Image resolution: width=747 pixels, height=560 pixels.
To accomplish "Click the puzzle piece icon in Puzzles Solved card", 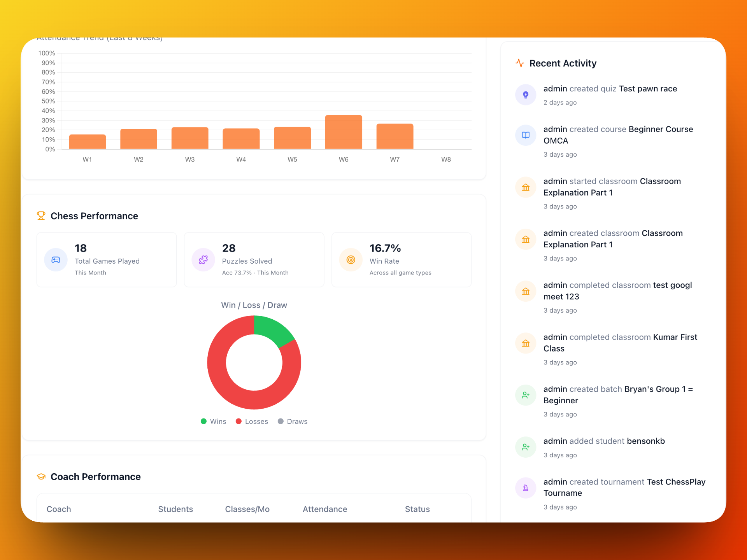I will click(x=203, y=260).
